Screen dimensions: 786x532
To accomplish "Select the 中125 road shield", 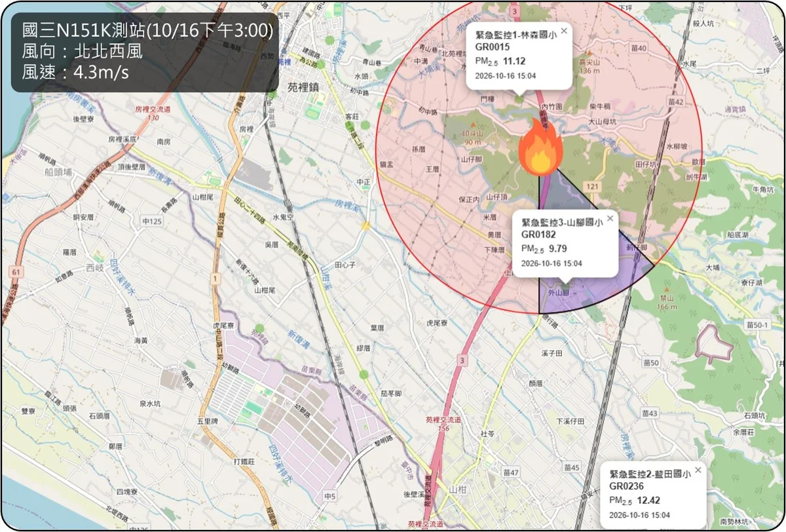I will [153, 221].
